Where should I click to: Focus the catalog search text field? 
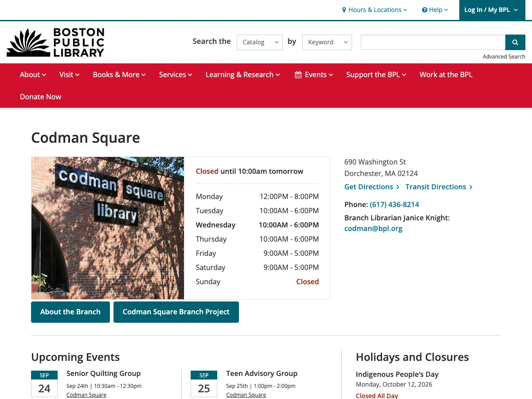[433, 42]
